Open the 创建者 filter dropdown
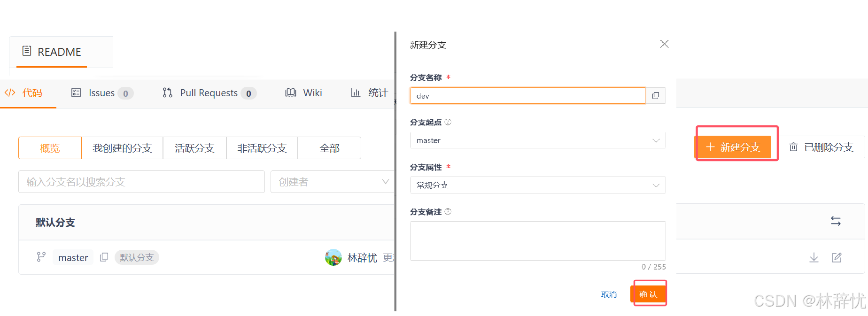The height and width of the screenshot is (316, 868). (333, 182)
